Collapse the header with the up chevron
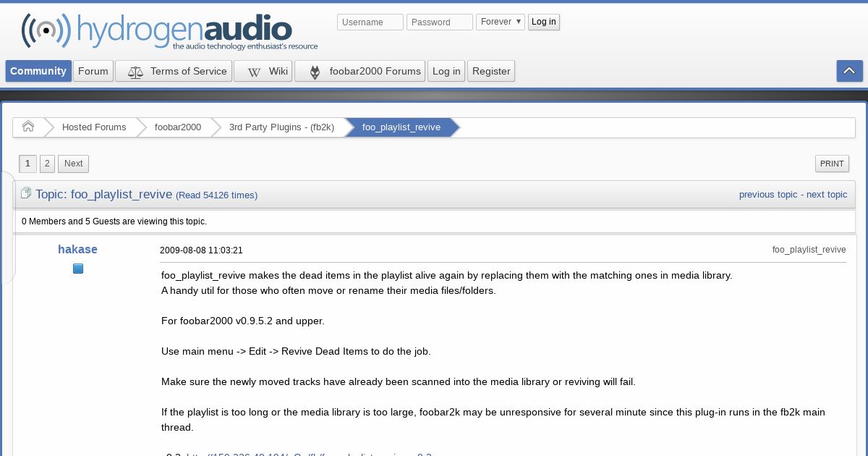 849,71
